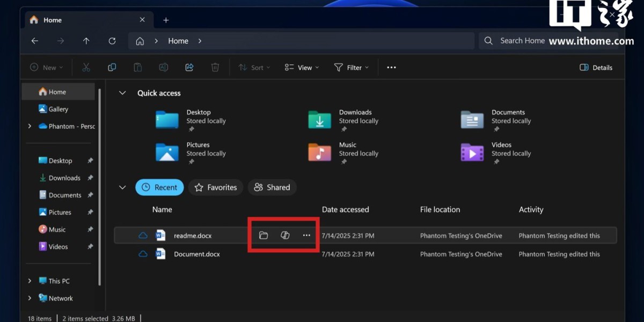Open the Filter dropdown

point(352,68)
